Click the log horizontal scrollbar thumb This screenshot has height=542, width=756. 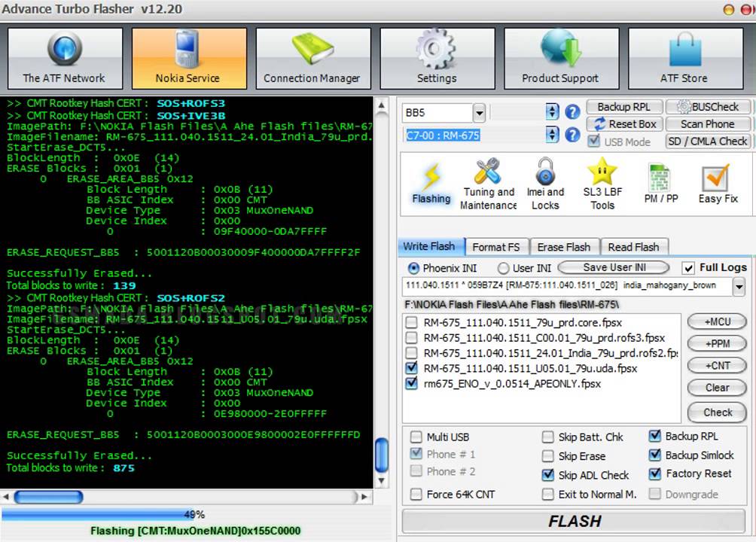click(x=48, y=497)
